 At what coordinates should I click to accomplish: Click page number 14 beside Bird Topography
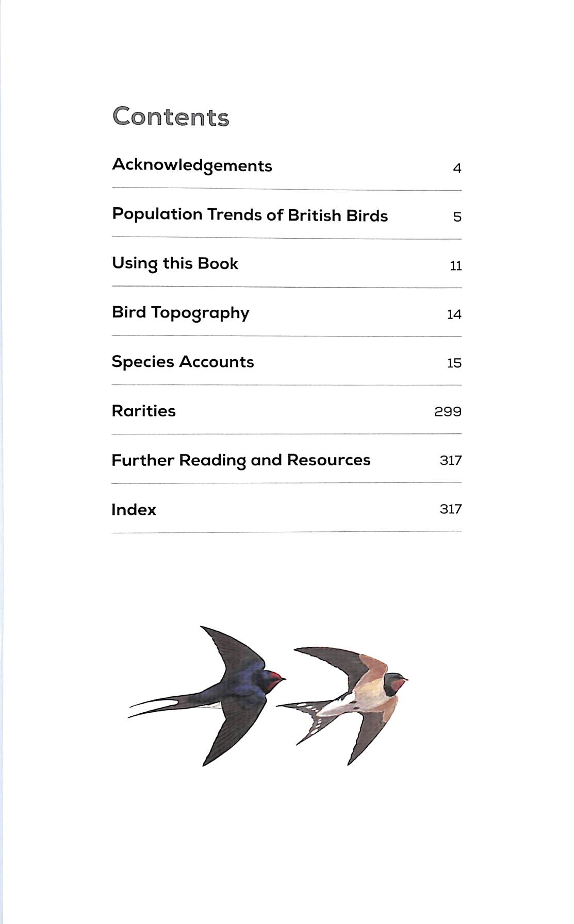pyautogui.click(x=454, y=314)
